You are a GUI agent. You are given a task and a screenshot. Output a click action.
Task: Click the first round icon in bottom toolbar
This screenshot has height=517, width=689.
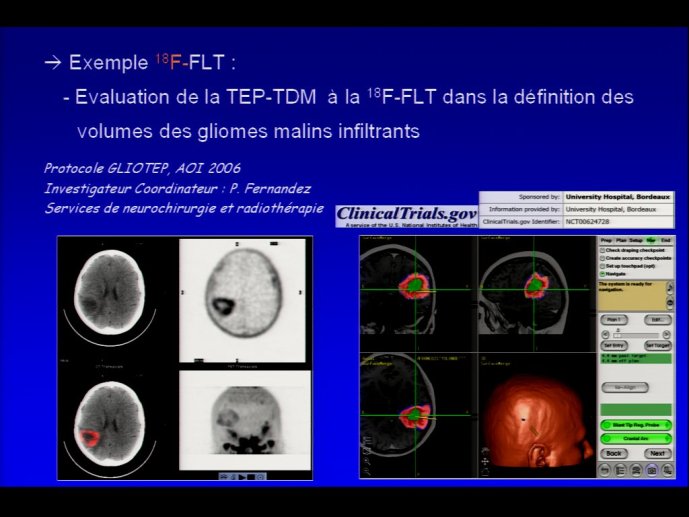coord(605,470)
